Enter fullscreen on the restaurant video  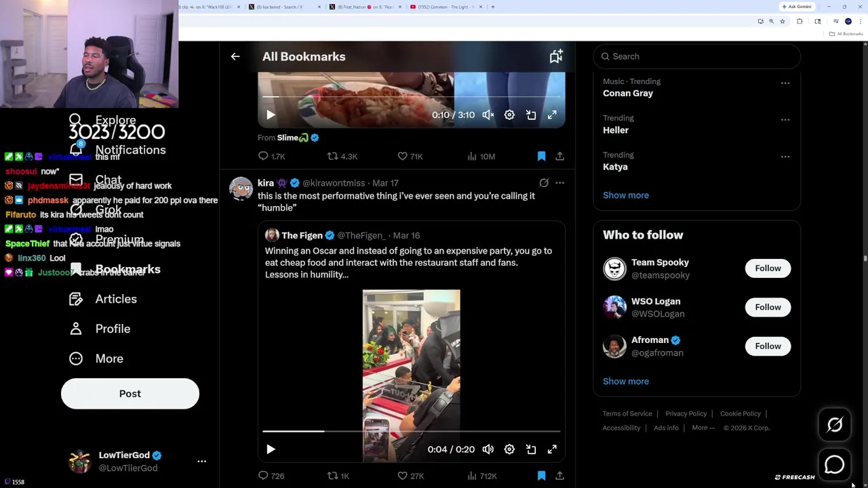pos(552,449)
